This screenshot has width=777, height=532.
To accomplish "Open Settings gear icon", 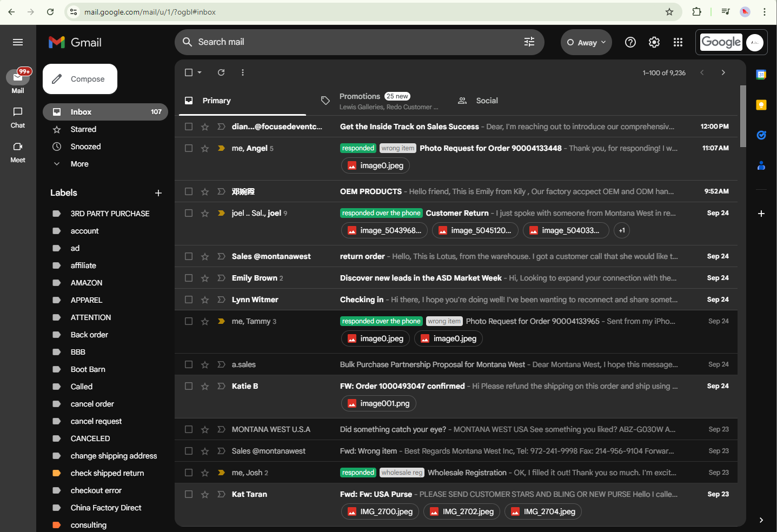I will click(x=654, y=42).
